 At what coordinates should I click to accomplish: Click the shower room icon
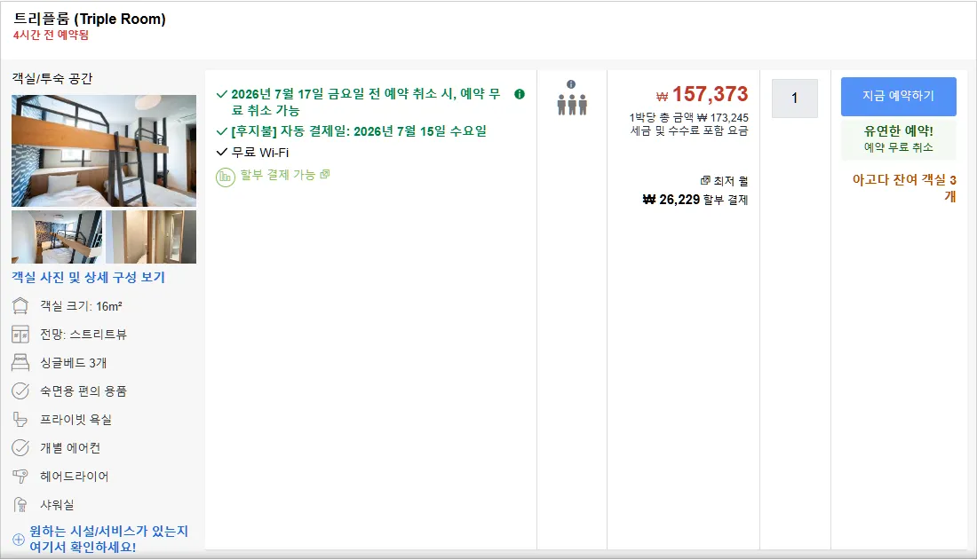tap(20, 505)
